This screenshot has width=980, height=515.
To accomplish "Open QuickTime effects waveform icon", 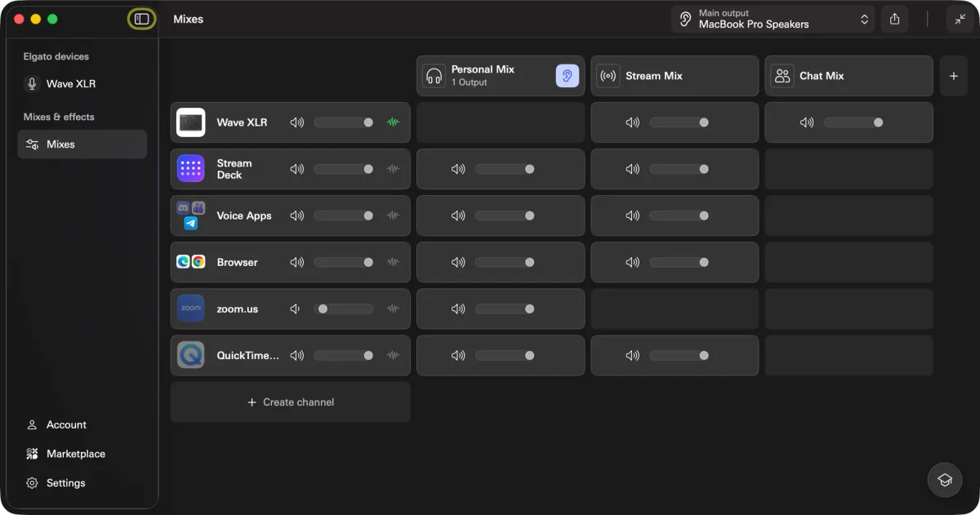I will pyautogui.click(x=393, y=356).
